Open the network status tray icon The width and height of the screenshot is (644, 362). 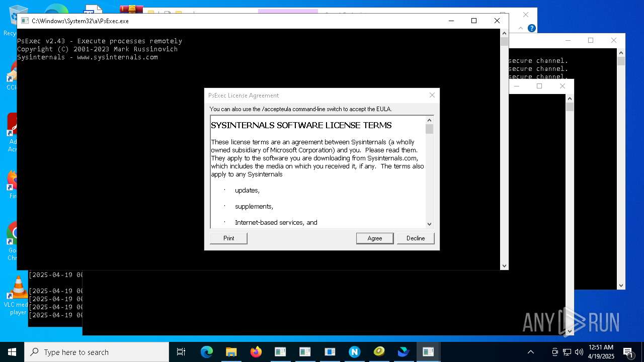567,352
